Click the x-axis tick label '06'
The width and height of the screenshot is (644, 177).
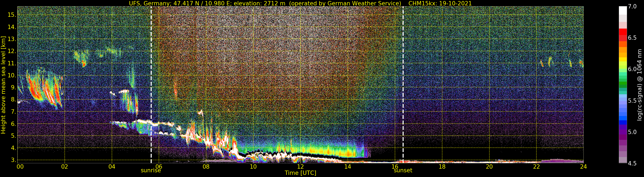coord(159,166)
